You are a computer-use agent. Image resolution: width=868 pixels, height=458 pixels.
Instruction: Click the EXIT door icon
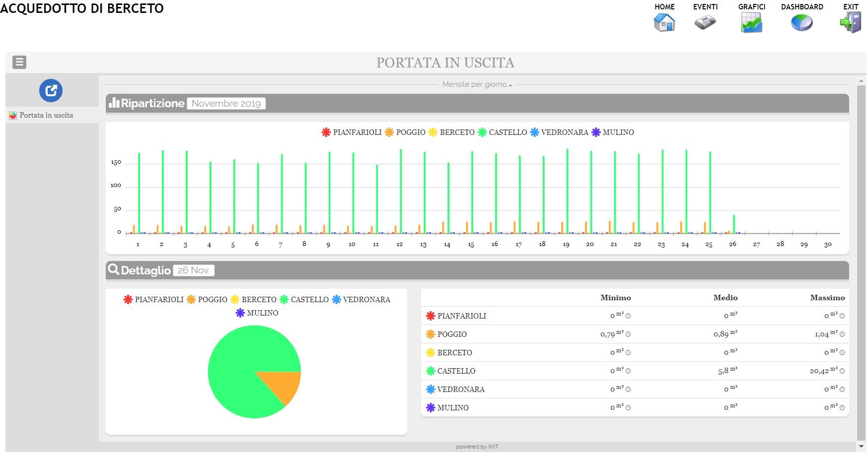tap(851, 23)
